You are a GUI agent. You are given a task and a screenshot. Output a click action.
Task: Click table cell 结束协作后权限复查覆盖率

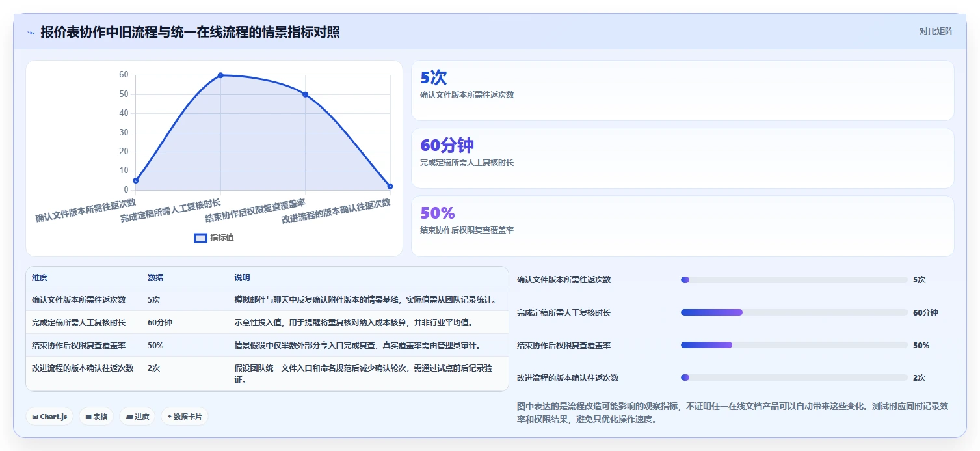click(79, 345)
